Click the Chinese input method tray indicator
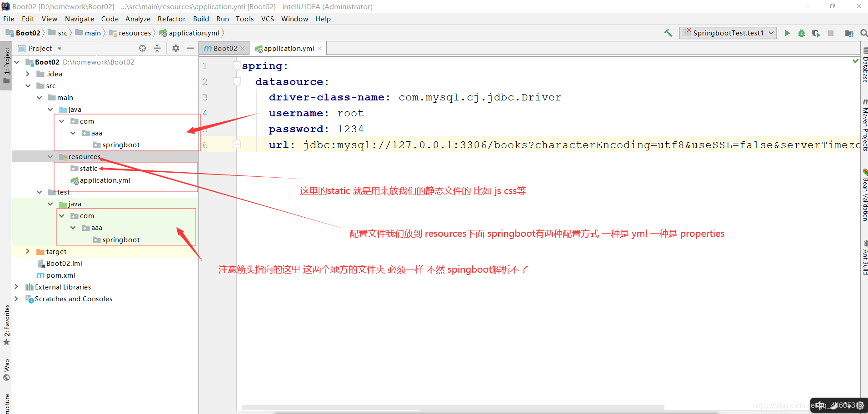This screenshot has width=868, height=414. pyautogui.click(x=820, y=405)
